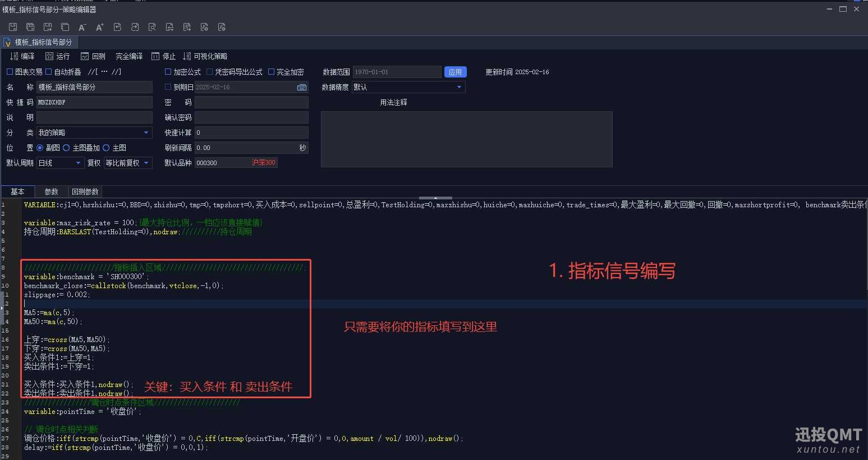Open the 数据精度 默认 dropdown
The height and width of the screenshot is (460, 868).
[x=408, y=87]
